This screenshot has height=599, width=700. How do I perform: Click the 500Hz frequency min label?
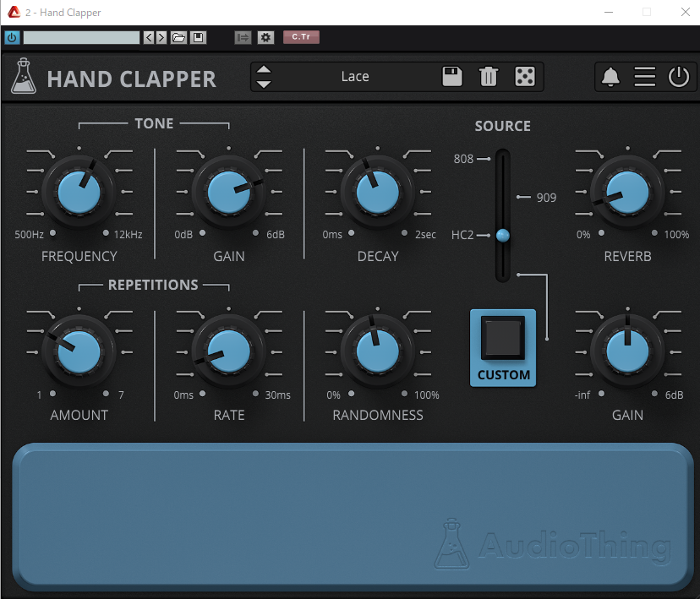click(29, 235)
